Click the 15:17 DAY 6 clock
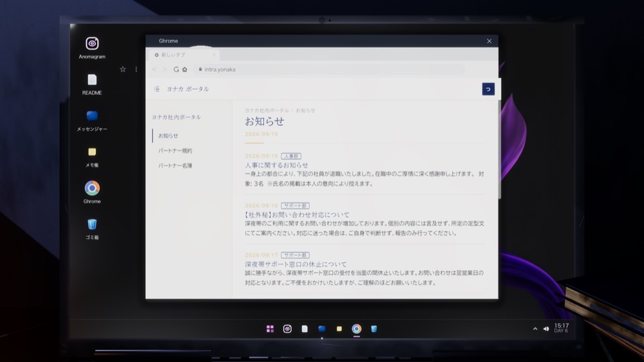 562,328
